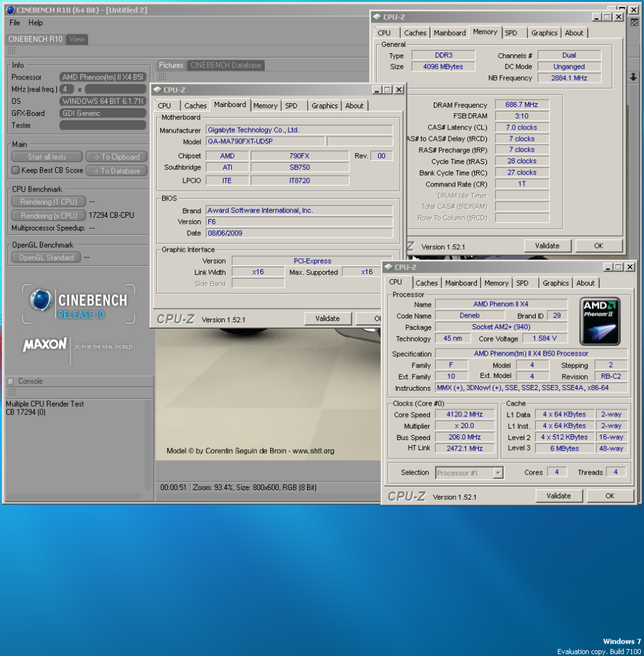Click the "GA-MA790FXT-UD5P" model value
Screen dimensions: 644x656
pos(240,142)
